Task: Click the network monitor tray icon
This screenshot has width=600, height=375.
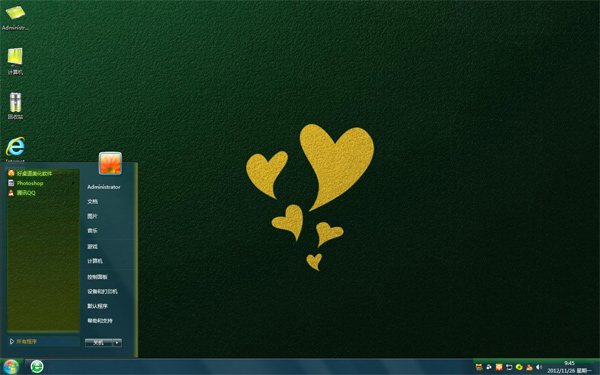Action: click(x=509, y=367)
